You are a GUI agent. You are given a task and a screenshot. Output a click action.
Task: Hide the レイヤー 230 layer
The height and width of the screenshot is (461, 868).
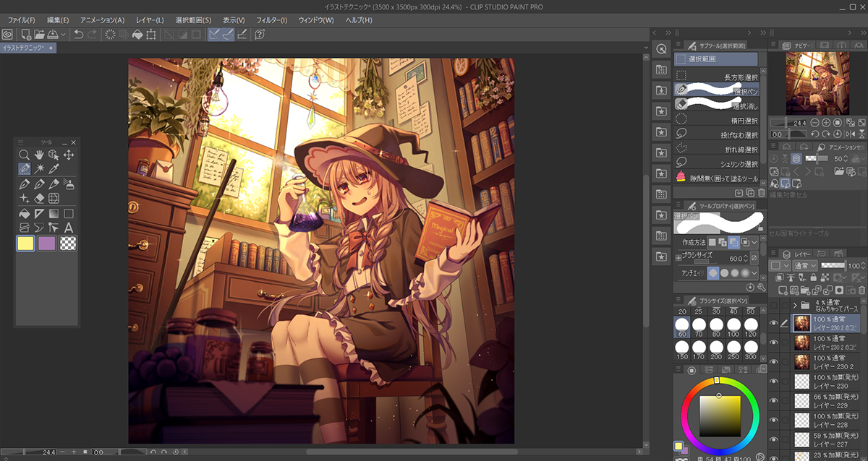773,380
